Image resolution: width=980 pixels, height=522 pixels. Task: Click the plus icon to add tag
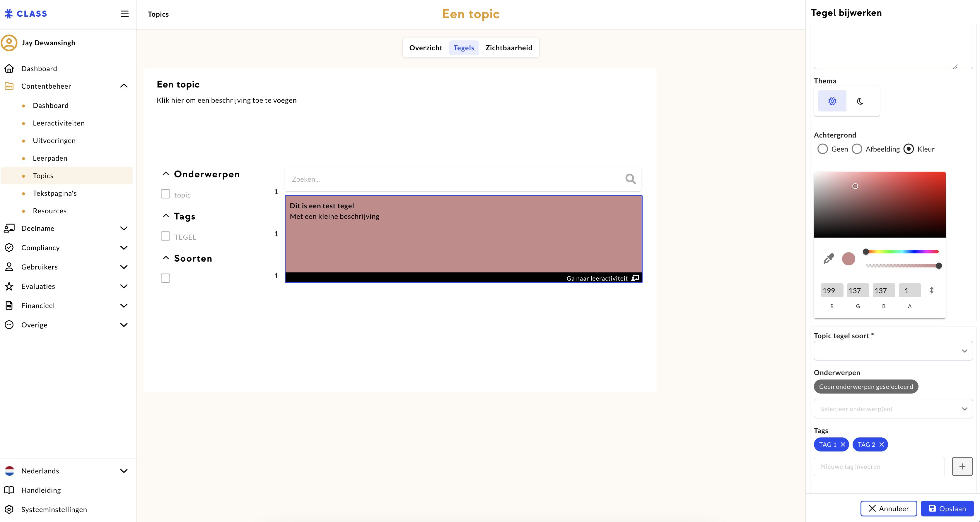click(962, 466)
